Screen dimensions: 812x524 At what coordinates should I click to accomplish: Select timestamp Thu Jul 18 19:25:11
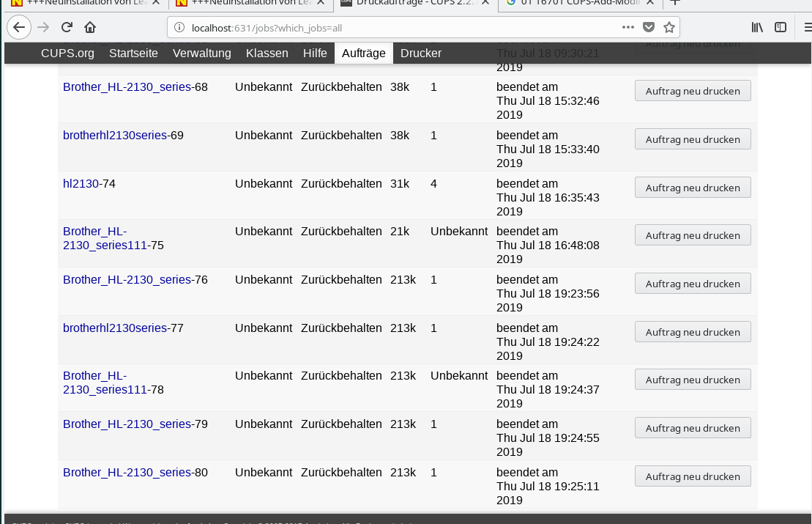pos(548,486)
